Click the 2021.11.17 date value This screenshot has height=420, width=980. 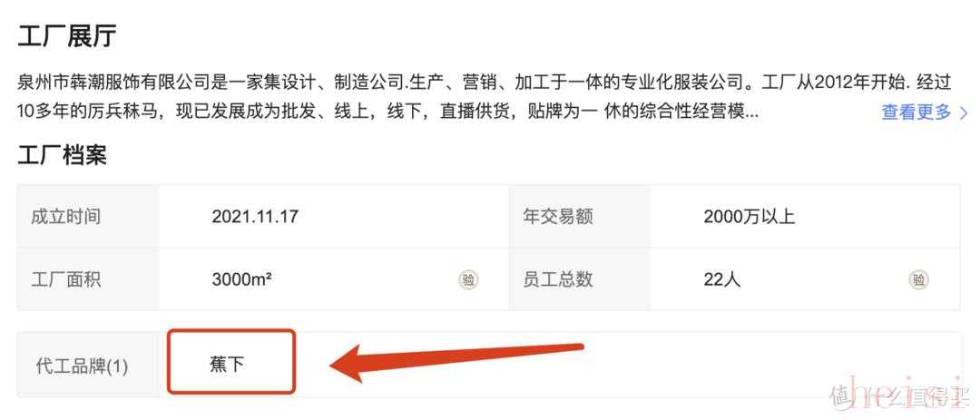pyautogui.click(x=254, y=217)
